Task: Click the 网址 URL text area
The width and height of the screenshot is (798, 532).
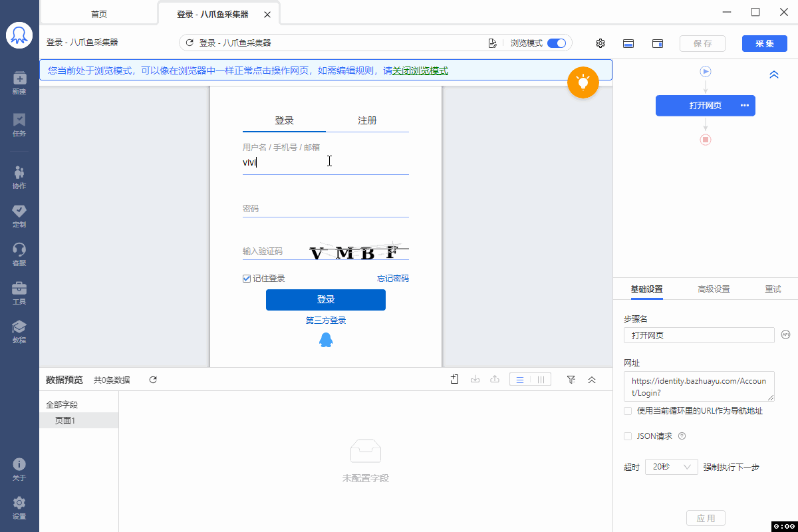Action: pos(700,386)
